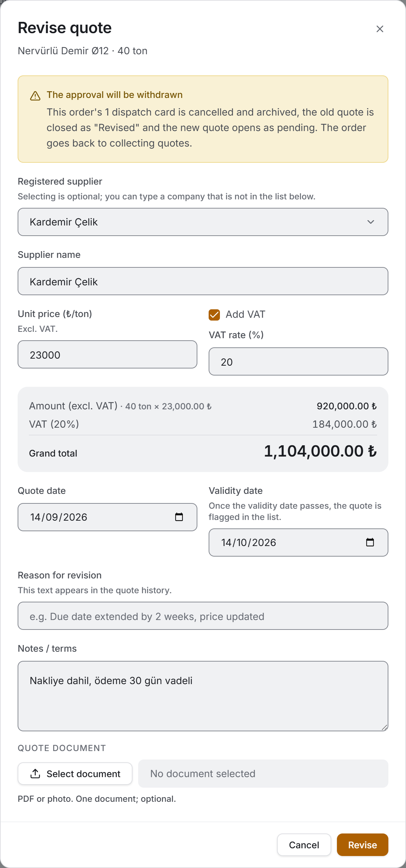406x868 pixels.
Task: Open the Validity date calendar picker icon
Action: click(370, 542)
